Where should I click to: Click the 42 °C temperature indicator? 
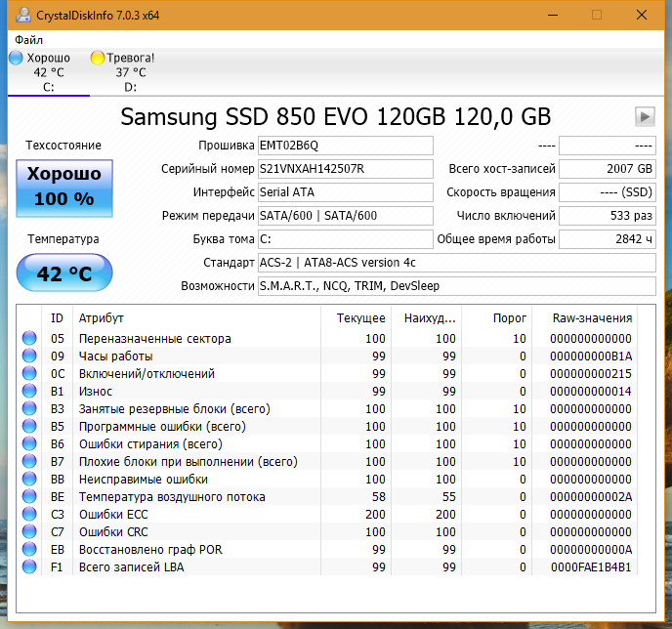[63, 273]
